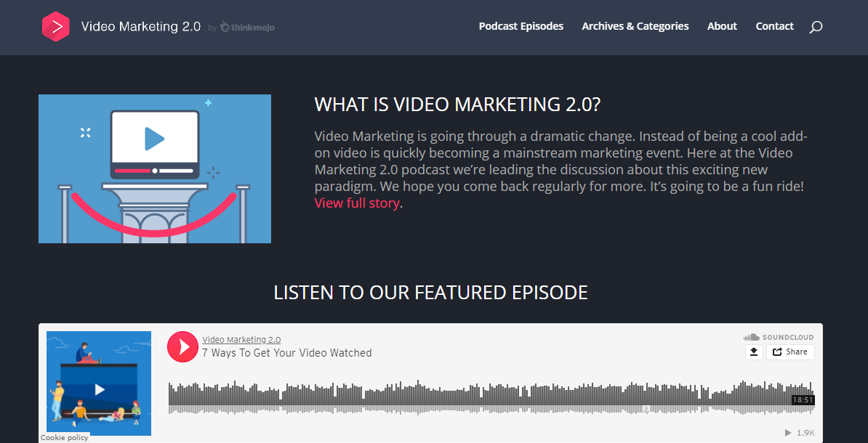Click the Share button in SoundCloud player
Screen dimensions: 868x443
click(x=790, y=351)
